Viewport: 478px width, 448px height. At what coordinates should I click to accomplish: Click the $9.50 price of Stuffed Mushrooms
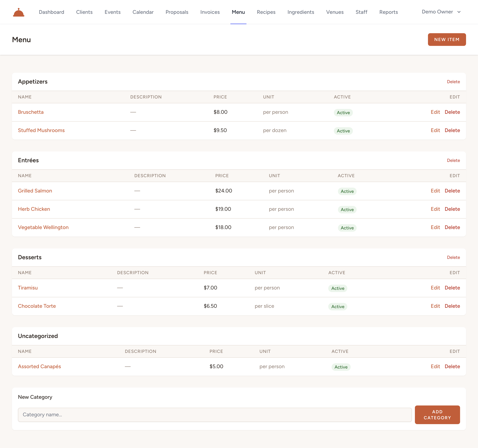point(220,130)
